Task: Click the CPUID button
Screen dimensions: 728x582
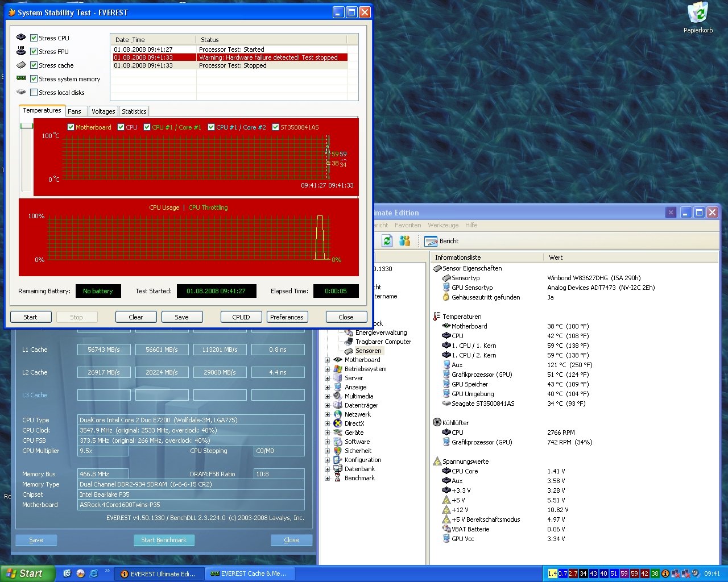Action: [x=241, y=317]
